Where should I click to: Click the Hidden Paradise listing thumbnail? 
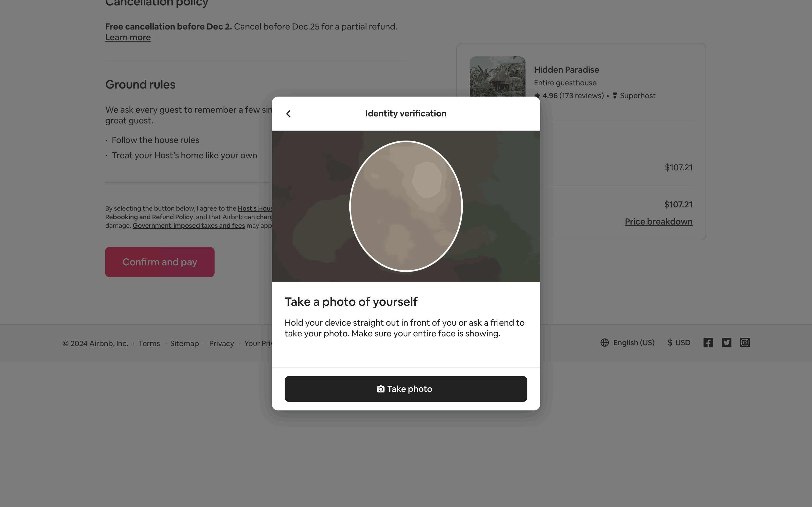click(497, 76)
